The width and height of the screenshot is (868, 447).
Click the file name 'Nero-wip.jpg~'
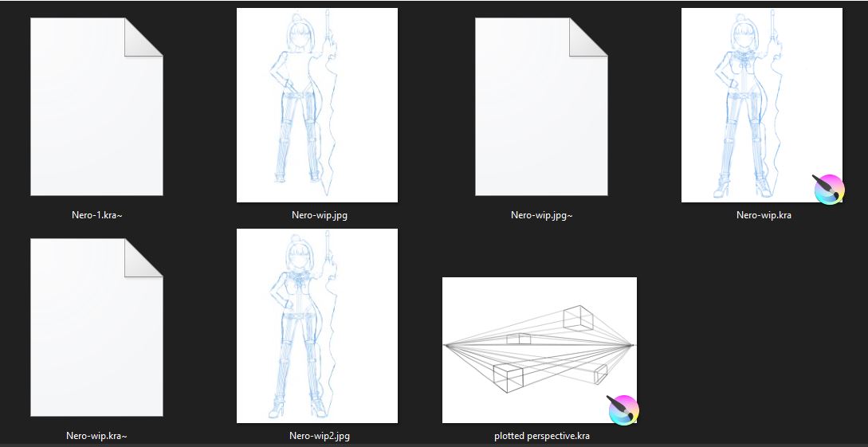coord(542,215)
